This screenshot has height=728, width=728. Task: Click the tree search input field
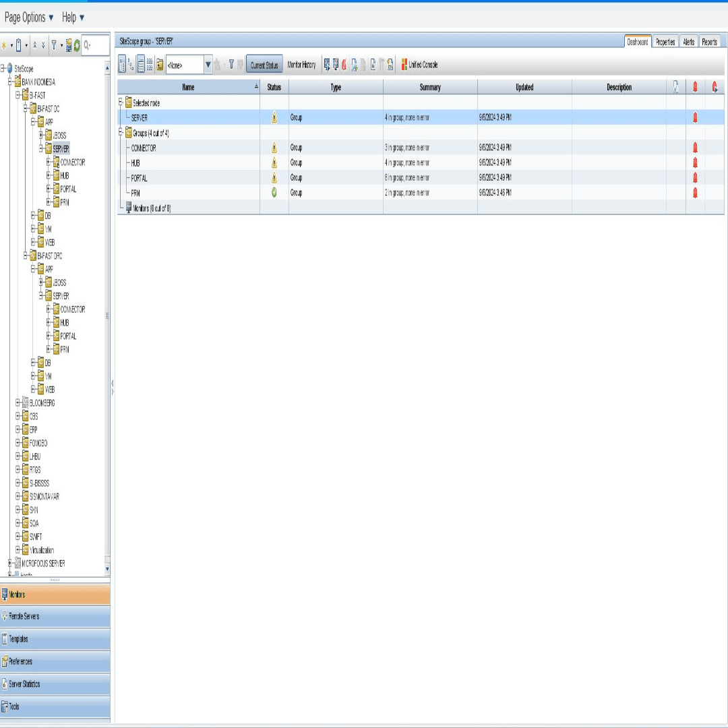[x=96, y=46]
